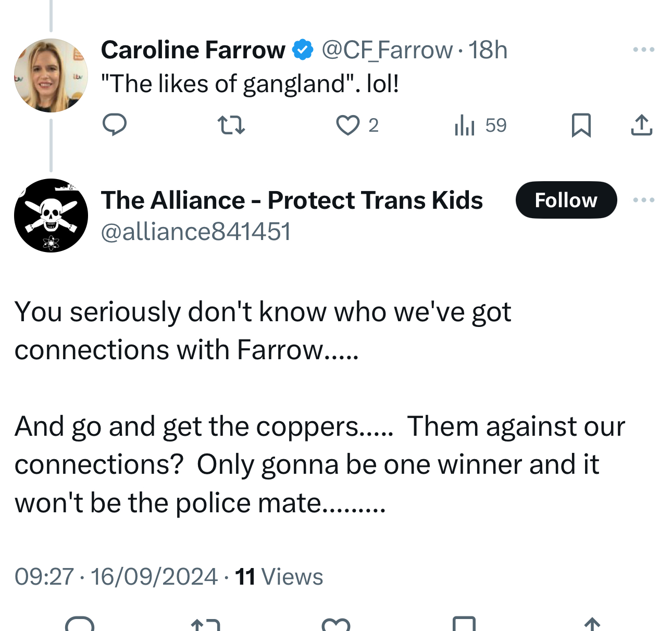Open the 18h timestamp link

click(x=488, y=50)
